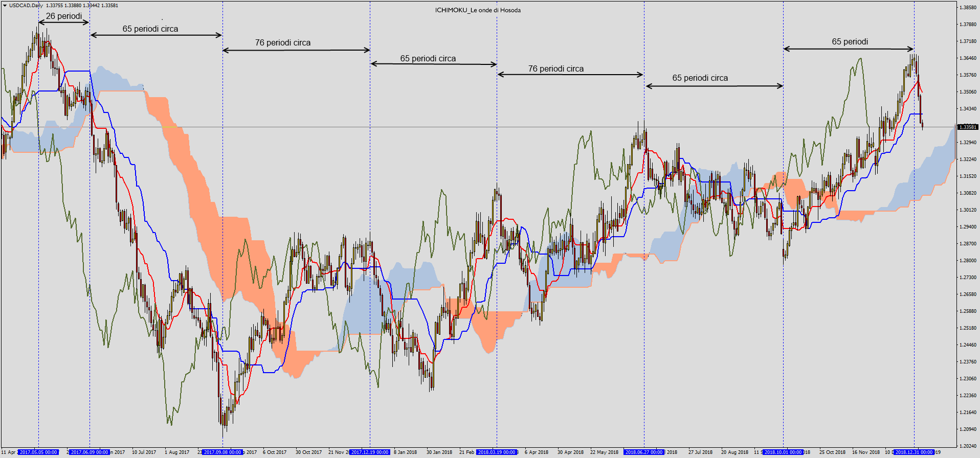Click the 2017.05.05 date marker
Viewport: 980px width, 458px height.
tap(38, 452)
